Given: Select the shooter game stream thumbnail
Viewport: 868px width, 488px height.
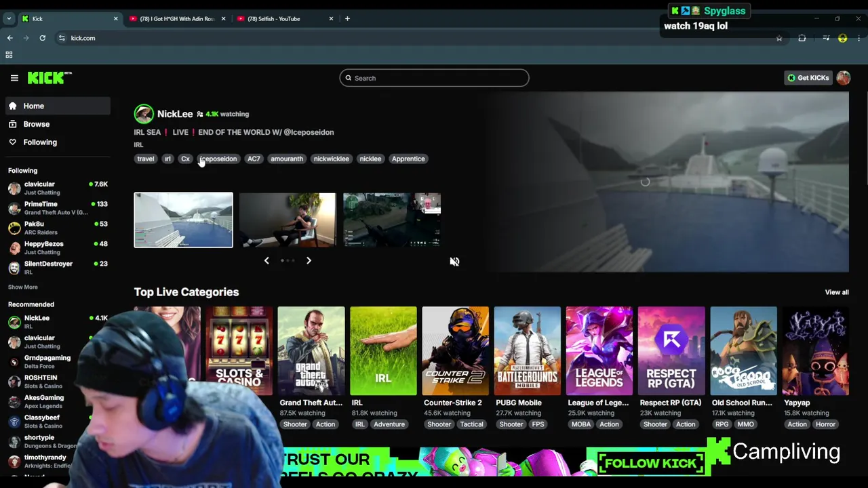Looking at the screenshot, I should 392,220.
